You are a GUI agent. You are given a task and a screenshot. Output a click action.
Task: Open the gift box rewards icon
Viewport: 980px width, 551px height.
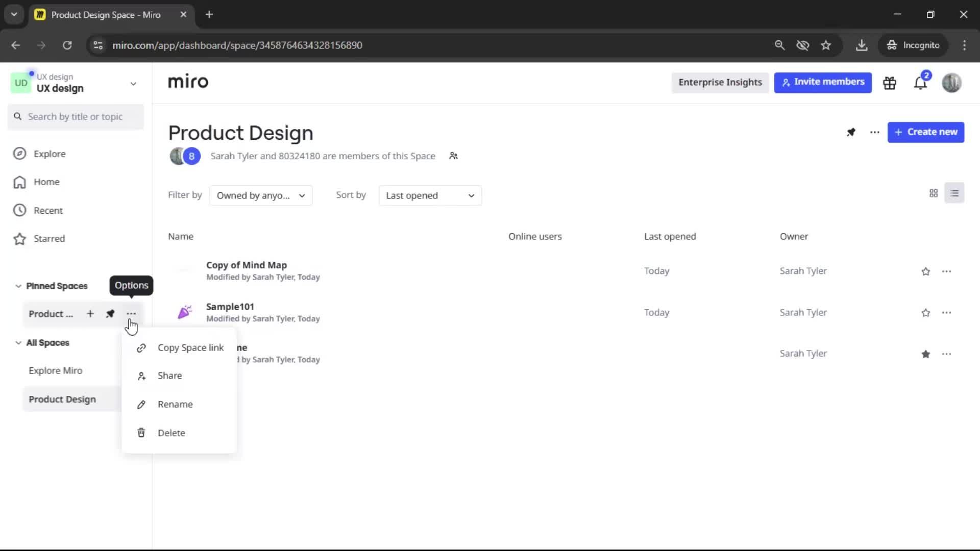point(890,83)
